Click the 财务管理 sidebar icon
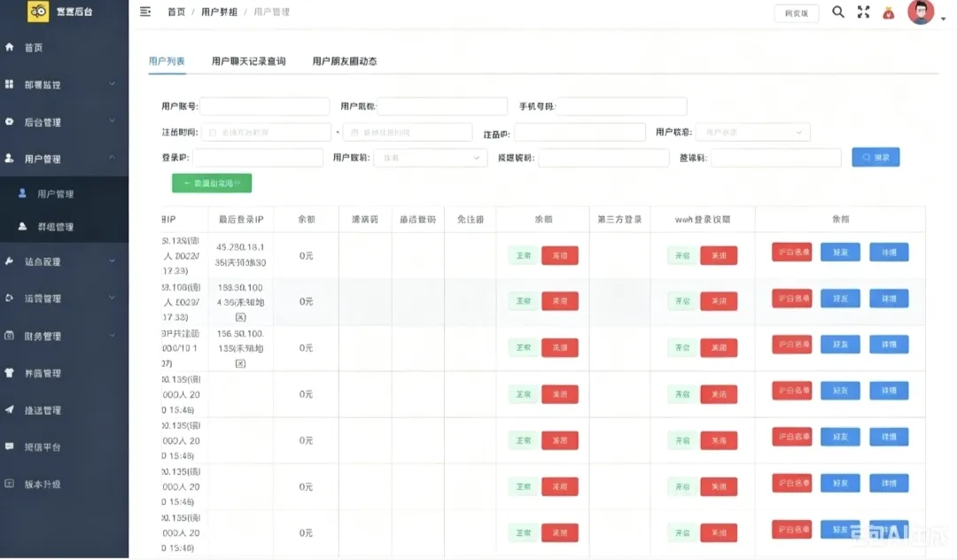 (9, 335)
